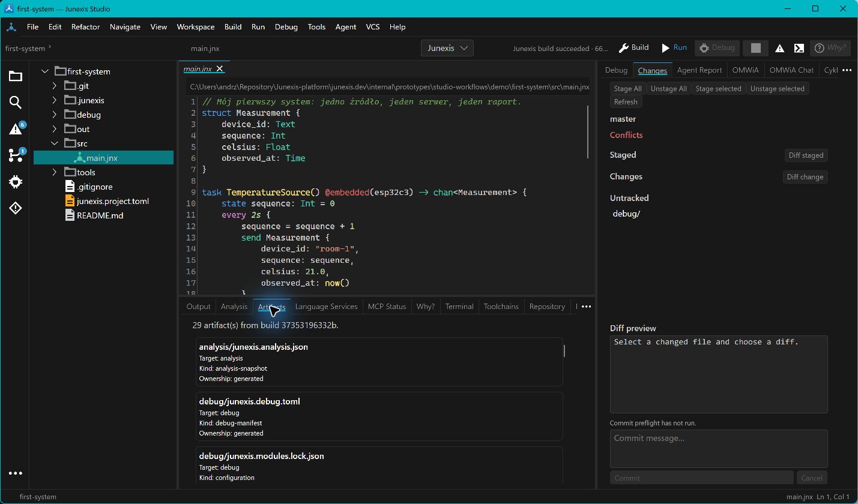Click the Stage All button
The height and width of the screenshot is (504, 858).
tap(627, 89)
